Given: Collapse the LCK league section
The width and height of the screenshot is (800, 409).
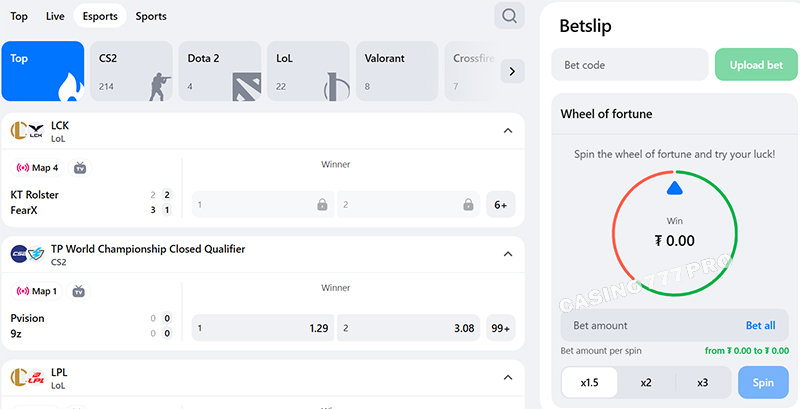Looking at the screenshot, I should pyautogui.click(x=507, y=131).
